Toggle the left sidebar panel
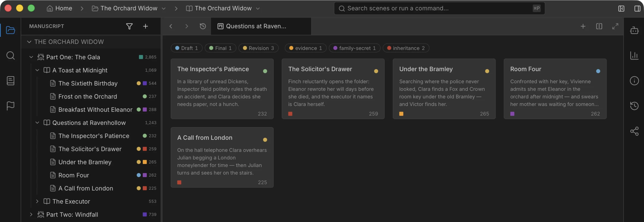The image size is (644, 222). click(x=621, y=8)
